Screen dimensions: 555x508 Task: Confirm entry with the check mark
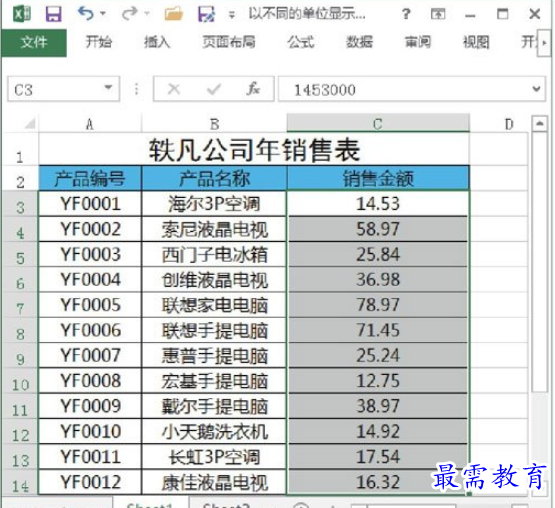pyautogui.click(x=214, y=89)
